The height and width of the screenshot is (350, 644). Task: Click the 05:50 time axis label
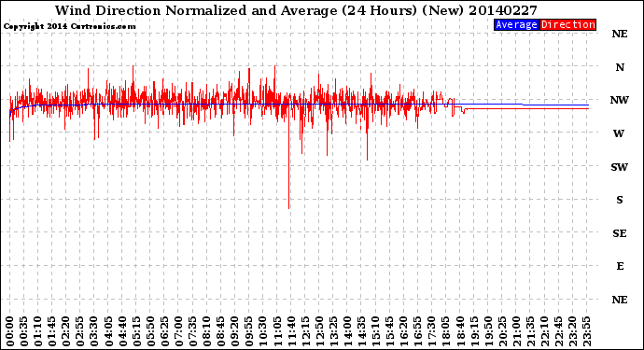tap(150, 331)
